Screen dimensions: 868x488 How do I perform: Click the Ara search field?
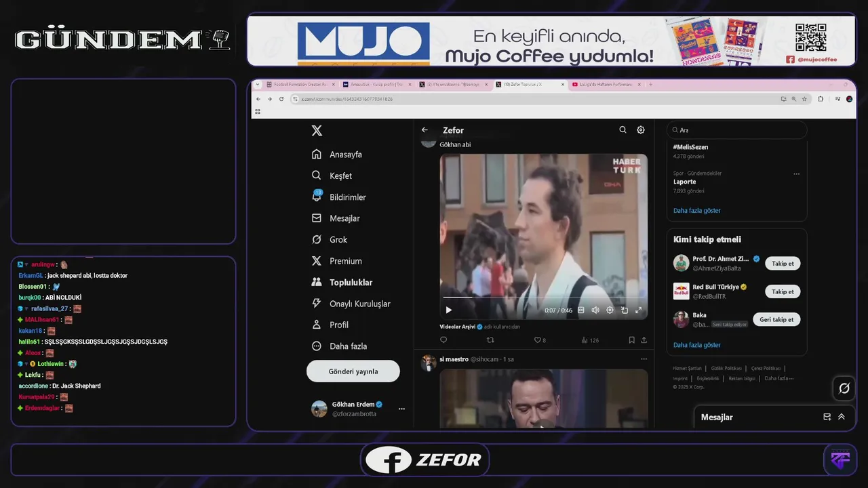(737, 130)
